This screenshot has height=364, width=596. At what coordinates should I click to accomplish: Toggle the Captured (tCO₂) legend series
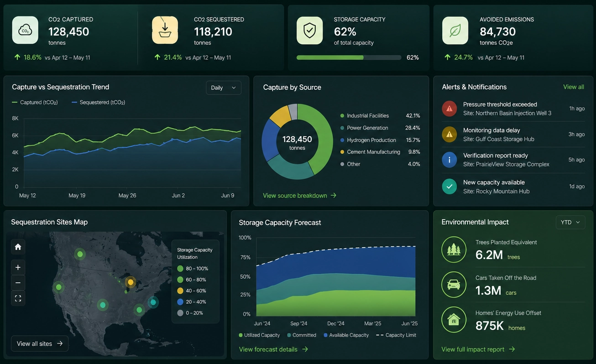(x=35, y=102)
